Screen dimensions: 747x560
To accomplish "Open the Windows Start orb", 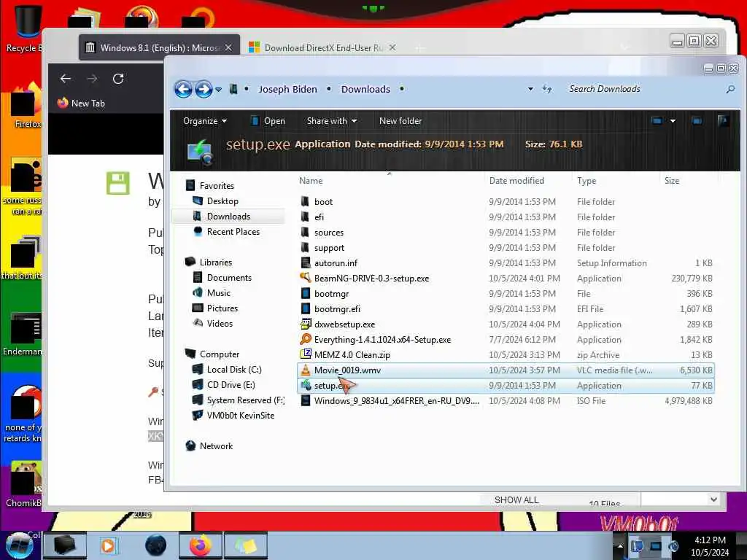I will pos(19,545).
